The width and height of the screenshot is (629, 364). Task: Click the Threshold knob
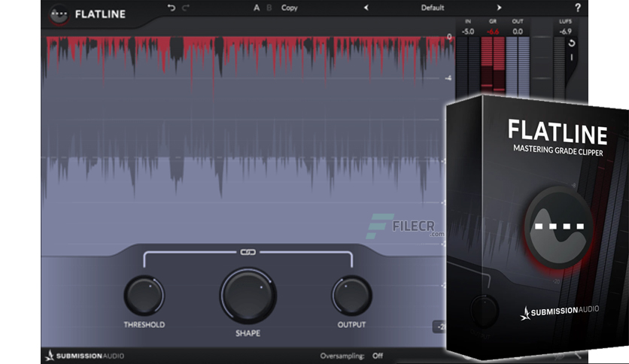point(144,296)
